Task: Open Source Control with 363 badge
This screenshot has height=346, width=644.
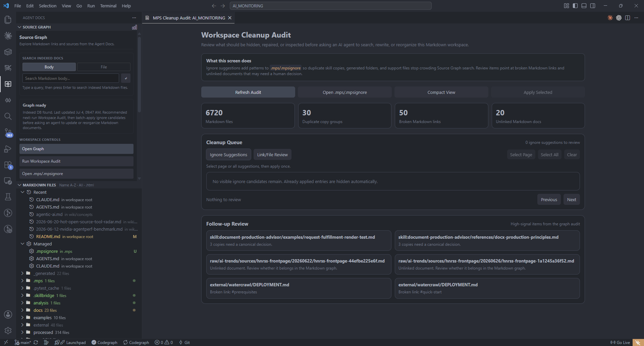Action: click(8, 133)
